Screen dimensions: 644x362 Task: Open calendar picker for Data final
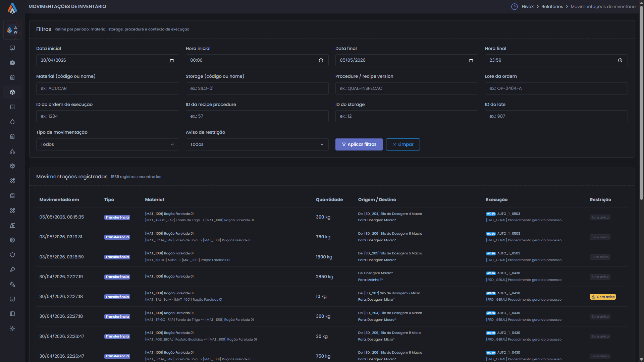click(x=471, y=60)
